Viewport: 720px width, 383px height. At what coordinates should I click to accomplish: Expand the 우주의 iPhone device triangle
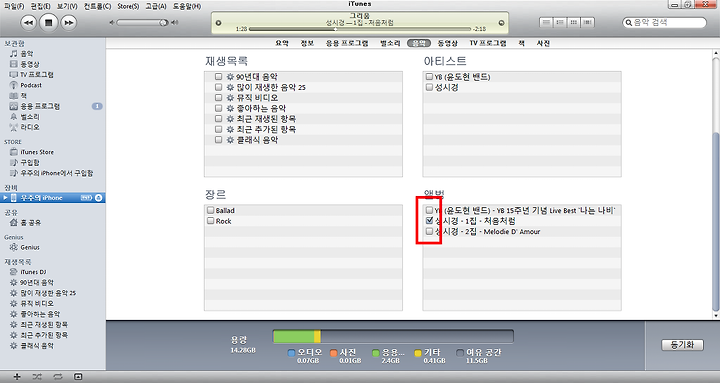pos(6,198)
